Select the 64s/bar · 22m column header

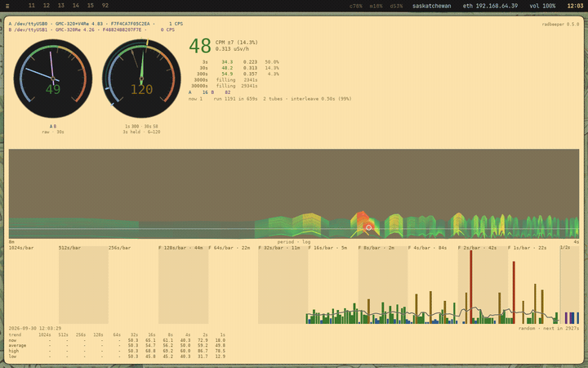(229, 248)
